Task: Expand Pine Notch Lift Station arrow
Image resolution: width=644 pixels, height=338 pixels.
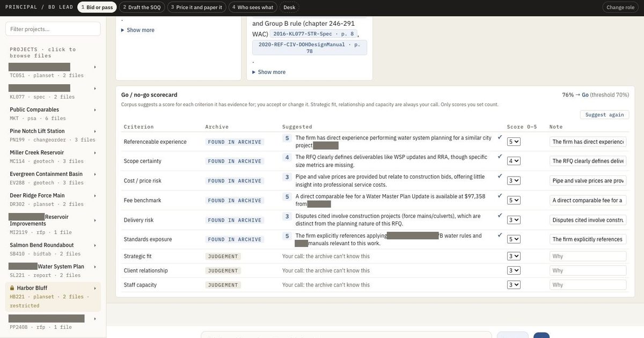Action: pyautogui.click(x=95, y=131)
